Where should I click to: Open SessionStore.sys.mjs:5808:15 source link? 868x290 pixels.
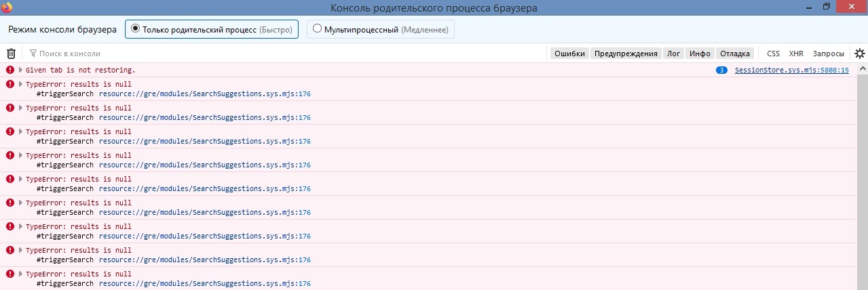(x=791, y=70)
